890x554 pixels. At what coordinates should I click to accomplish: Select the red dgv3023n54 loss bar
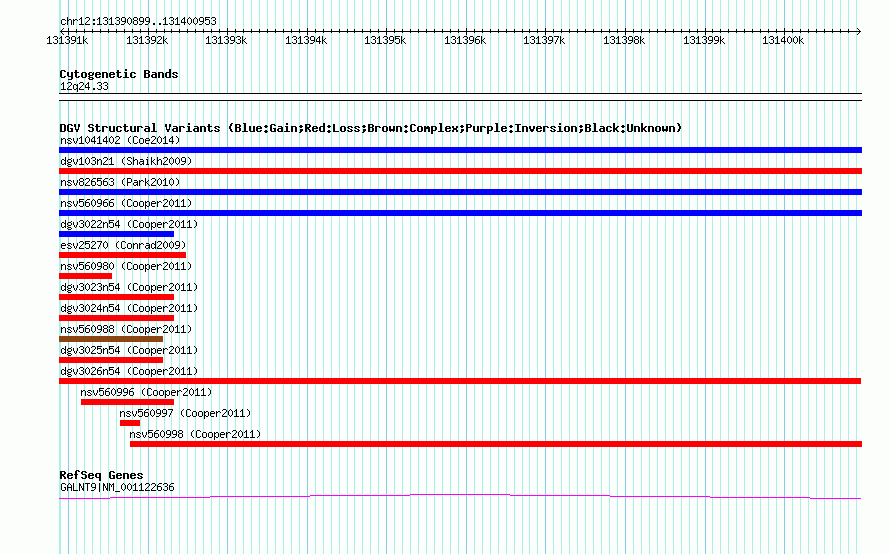(116, 297)
